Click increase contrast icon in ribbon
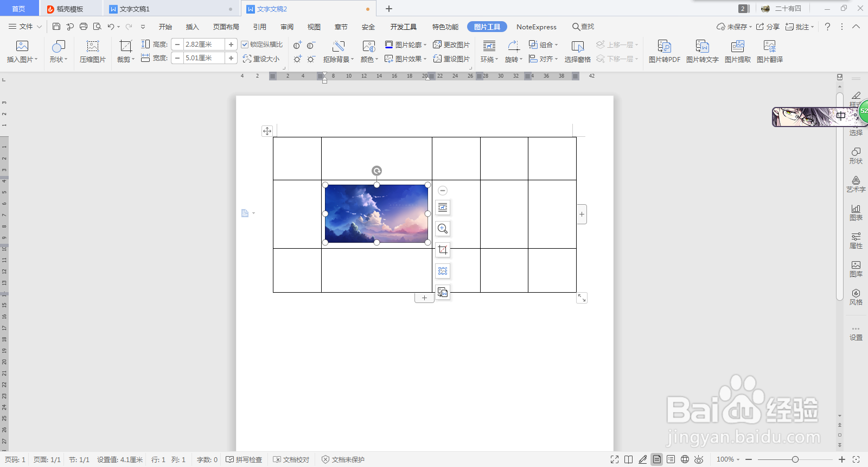 coord(297,45)
